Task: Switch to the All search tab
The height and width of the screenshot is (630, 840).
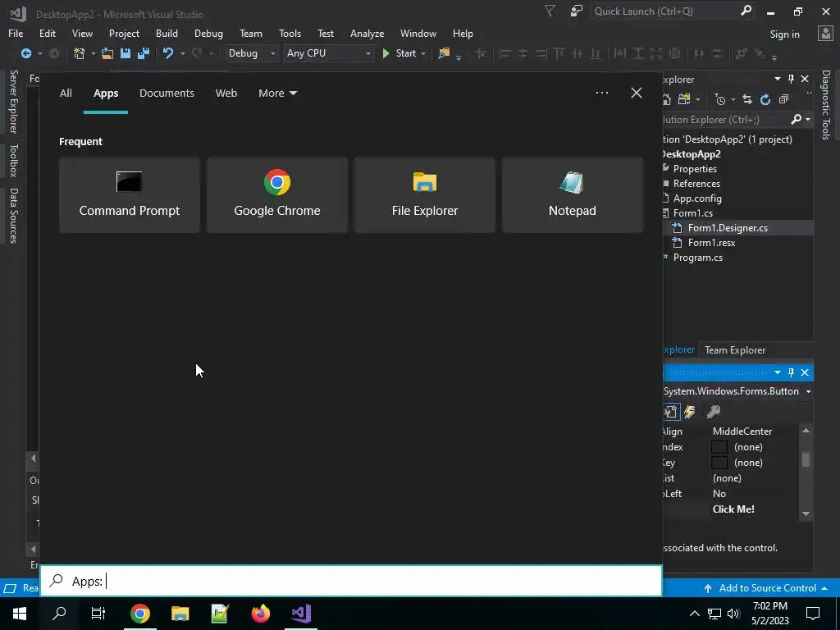Action: (x=66, y=94)
